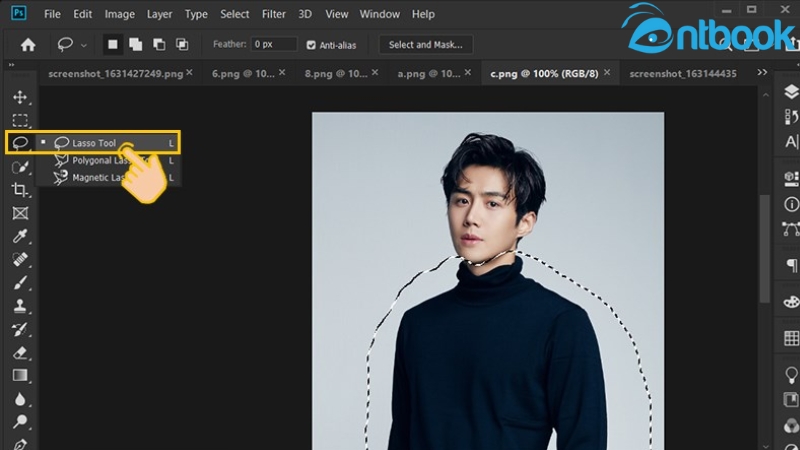Image resolution: width=800 pixels, height=450 pixels.
Task: Choose Lasso Tool from flyout menu
Action: (108, 143)
